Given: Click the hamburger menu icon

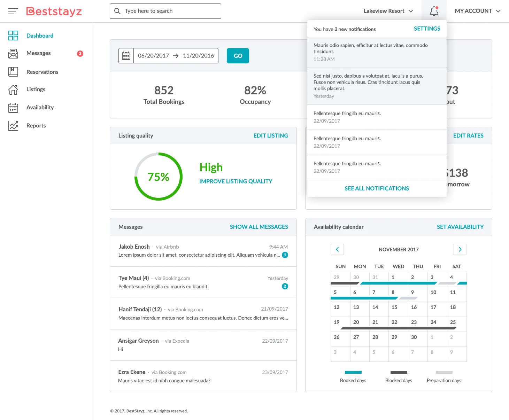Looking at the screenshot, I should pos(13,11).
